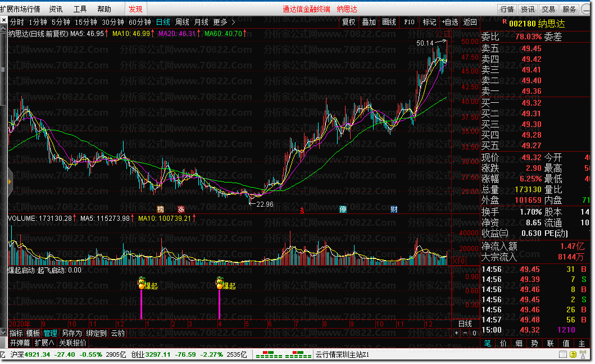Screen dimensions: 595x364
Task: Switch to the 周线 weekly period
Action: (x=182, y=22)
